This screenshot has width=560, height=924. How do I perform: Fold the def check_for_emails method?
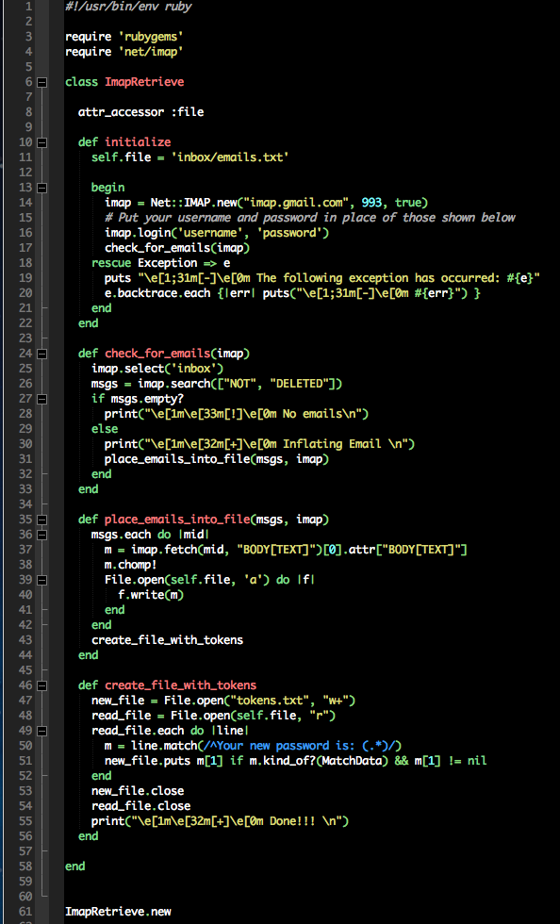pos(41,354)
